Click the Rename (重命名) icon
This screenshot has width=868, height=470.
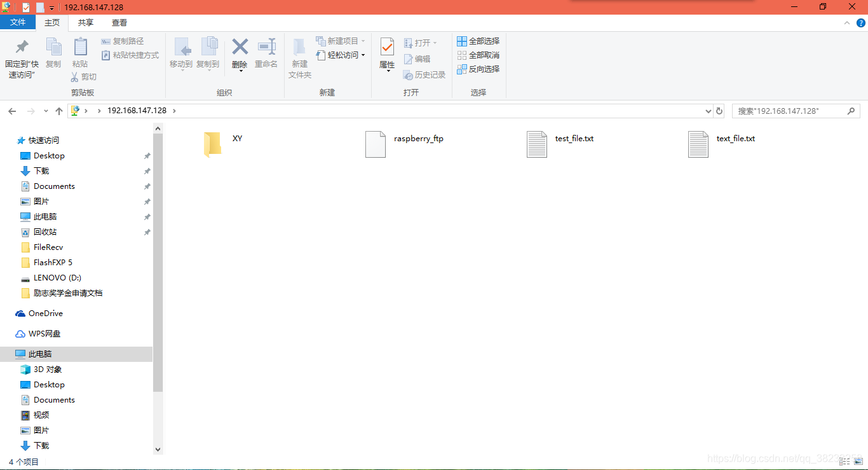click(266, 46)
